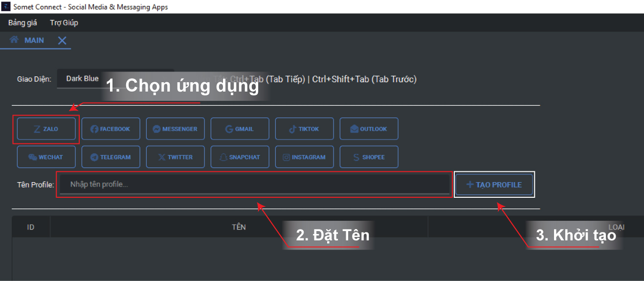Image resolution: width=644 pixels, height=281 pixels.
Task: Close the MAIN tab with X
Action: [62, 41]
